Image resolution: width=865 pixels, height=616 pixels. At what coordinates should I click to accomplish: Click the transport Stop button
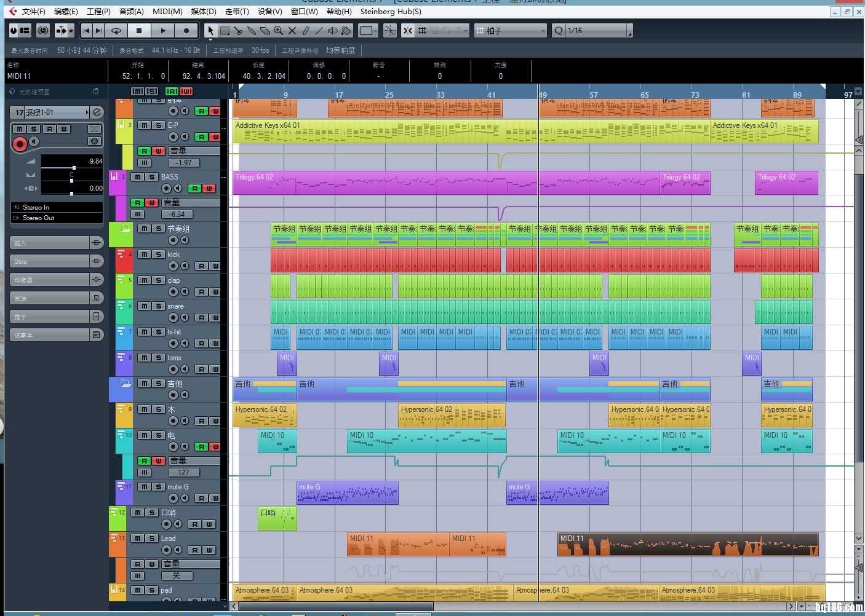pyautogui.click(x=139, y=30)
